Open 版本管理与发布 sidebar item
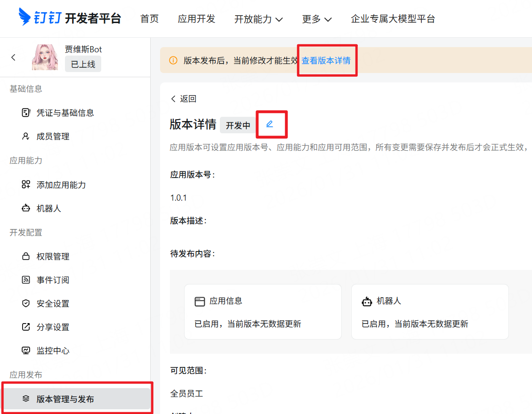 [x=77, y=399]
